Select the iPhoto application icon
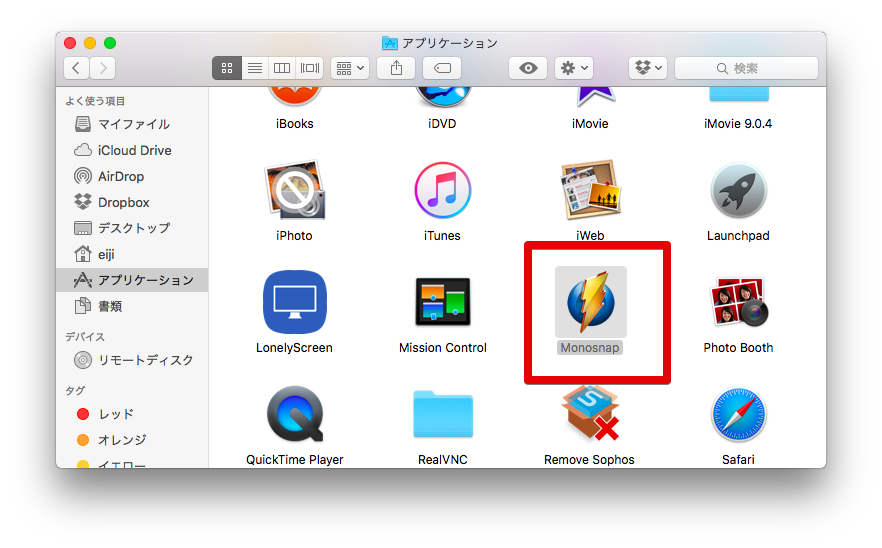The height and width of the screenshot is (548, 882). (294, 192)
